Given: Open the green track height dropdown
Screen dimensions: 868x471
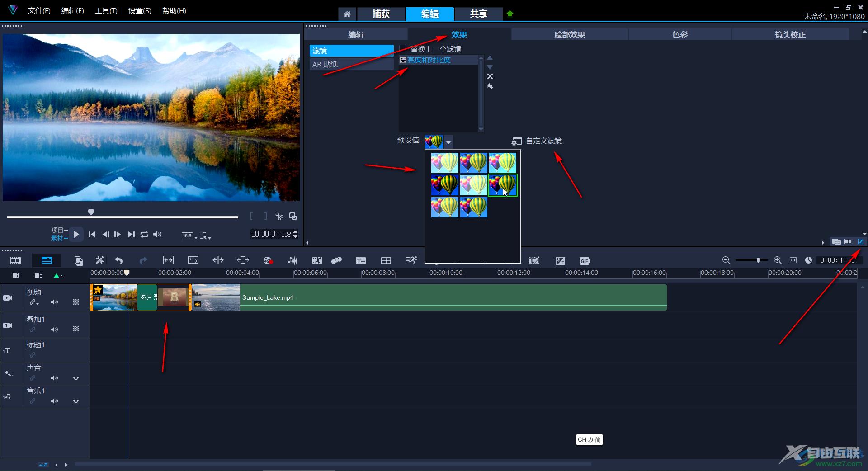Looking at the screenshot, I should (x=58, y=275).
